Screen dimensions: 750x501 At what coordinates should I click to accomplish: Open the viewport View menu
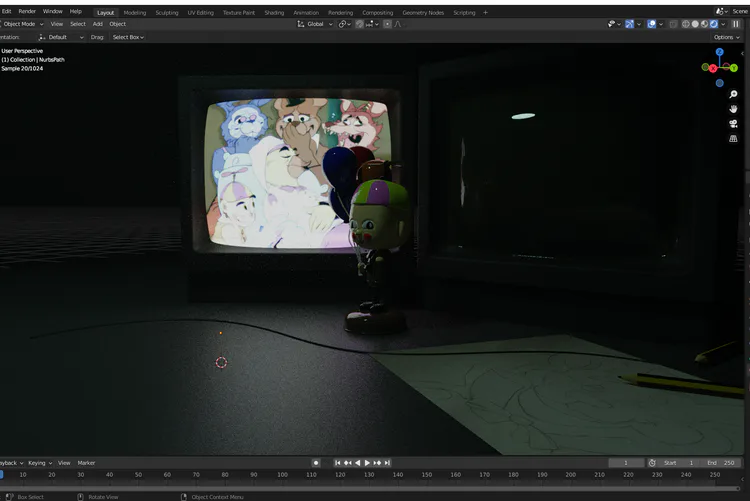[57, 24]
